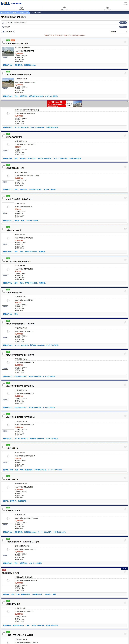Favorite star for 北九州市小倉南区葛原高松 NO1

(x=125, y=73)
